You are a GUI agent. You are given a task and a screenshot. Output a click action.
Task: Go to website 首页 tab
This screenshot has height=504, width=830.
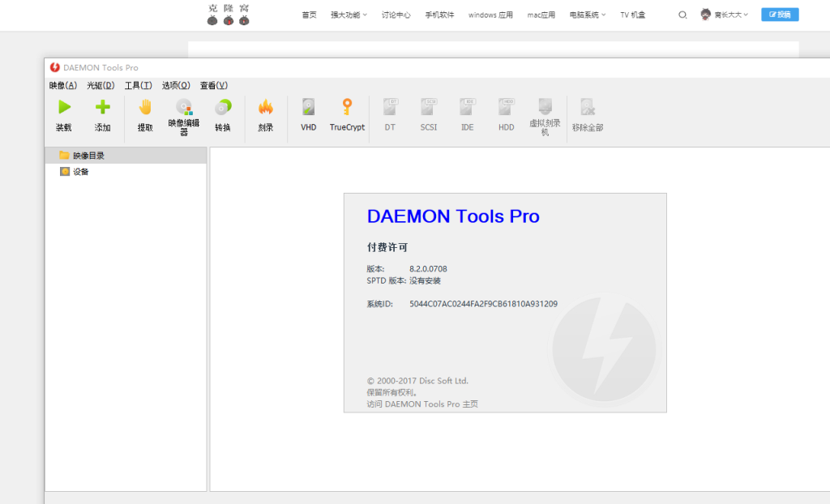pos(309,15)
